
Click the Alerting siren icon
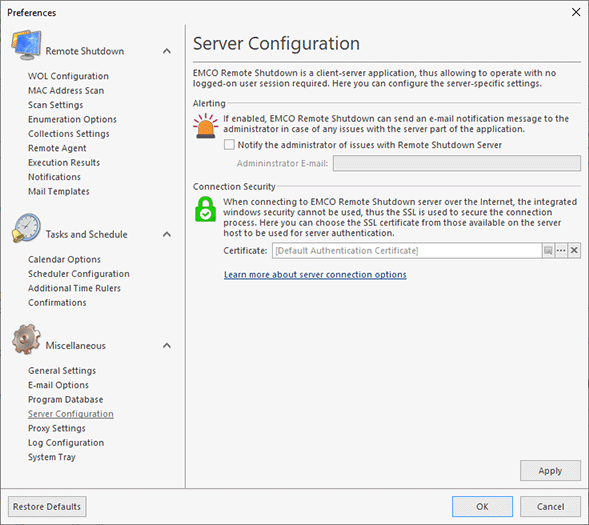(x=205, y=126)
